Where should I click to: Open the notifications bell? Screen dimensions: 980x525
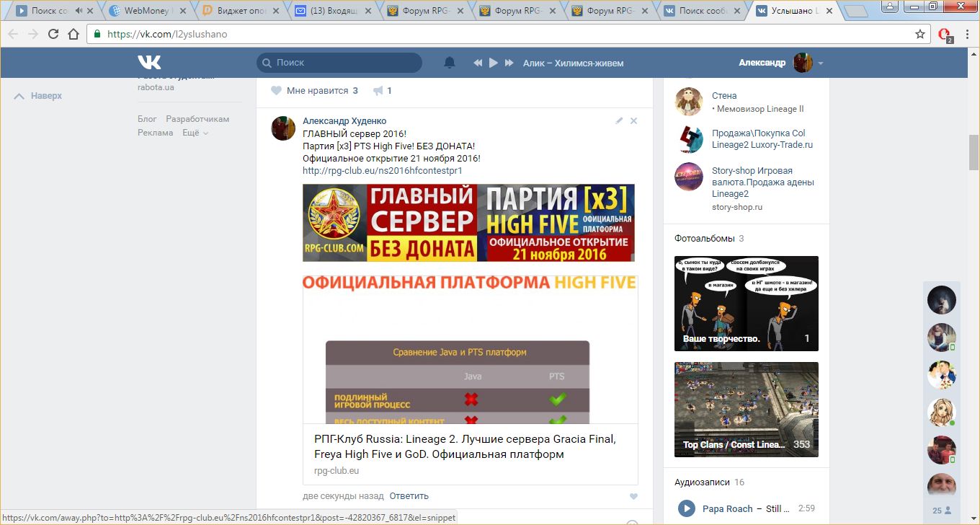tap(450, 63)
